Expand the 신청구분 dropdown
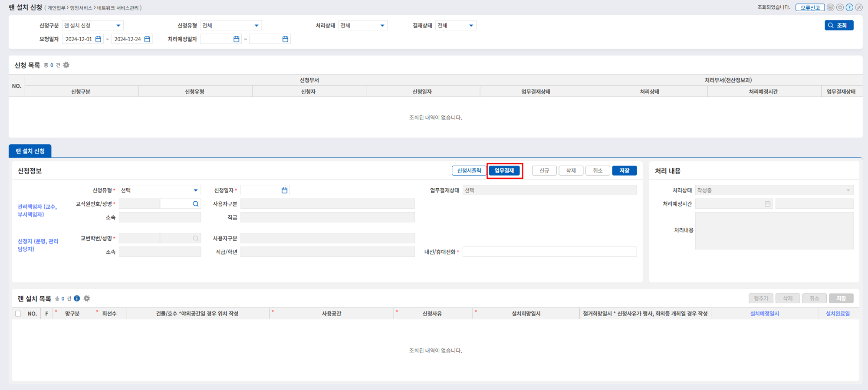Screen dimensions: 868x390 (x=118, y=26)
